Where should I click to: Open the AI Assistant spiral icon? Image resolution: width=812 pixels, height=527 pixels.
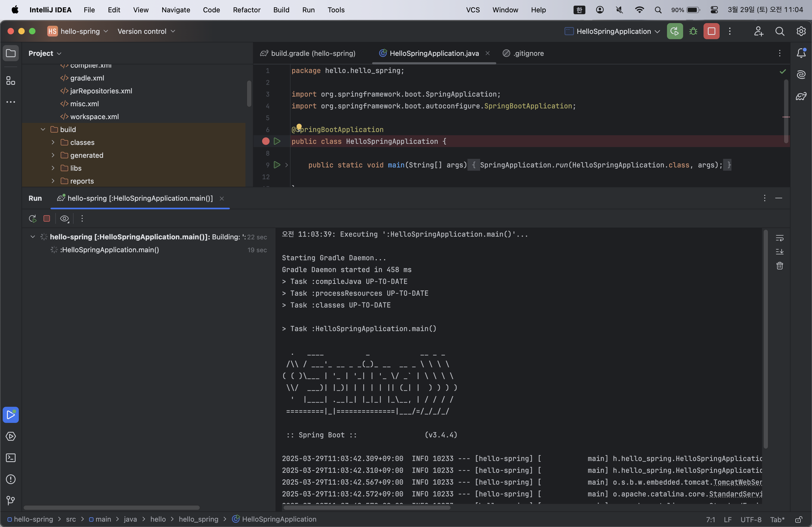point(801,75)
